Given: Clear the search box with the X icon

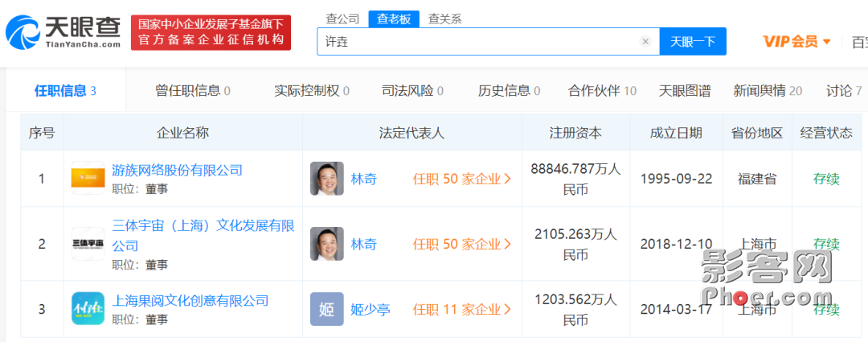Looking at the screenshot, I should coord(645,42).
